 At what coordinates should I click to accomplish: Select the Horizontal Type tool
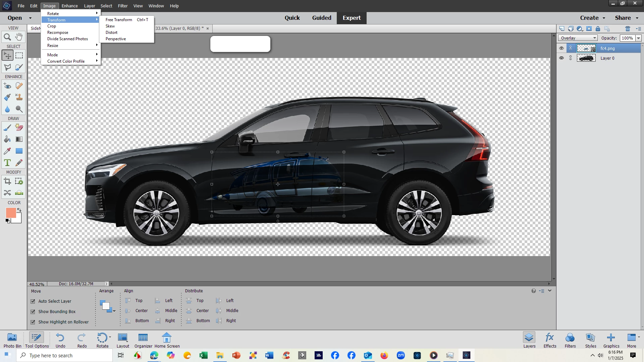click(x=7, y=163)
